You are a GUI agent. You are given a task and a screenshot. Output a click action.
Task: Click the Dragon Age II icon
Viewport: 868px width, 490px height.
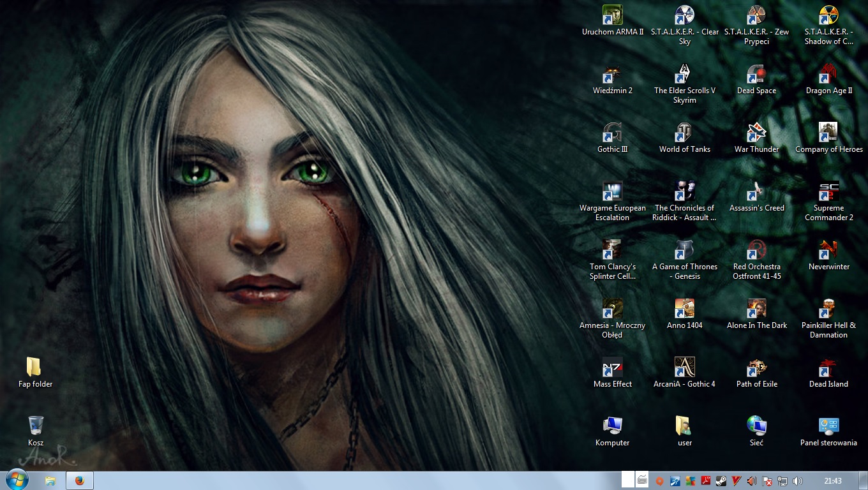(828, 80)
